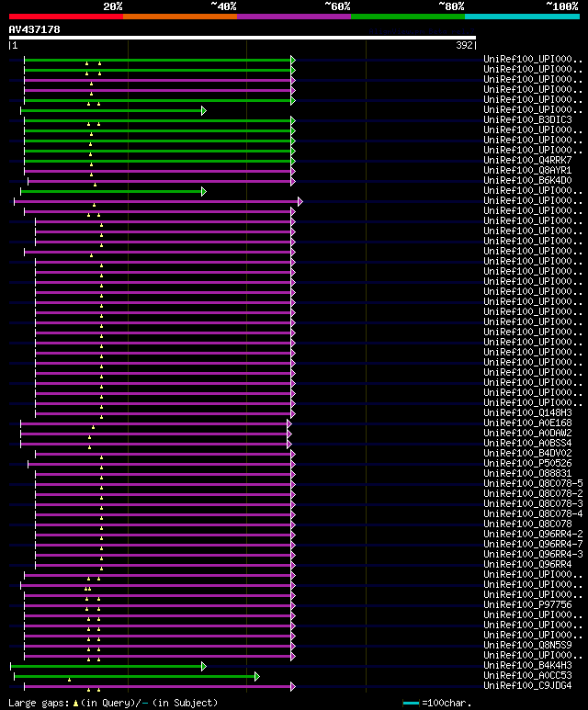Select hit label UniRef100_A0BSS4
The height and width of the screenshot is (710, 588).
[527, 443]
